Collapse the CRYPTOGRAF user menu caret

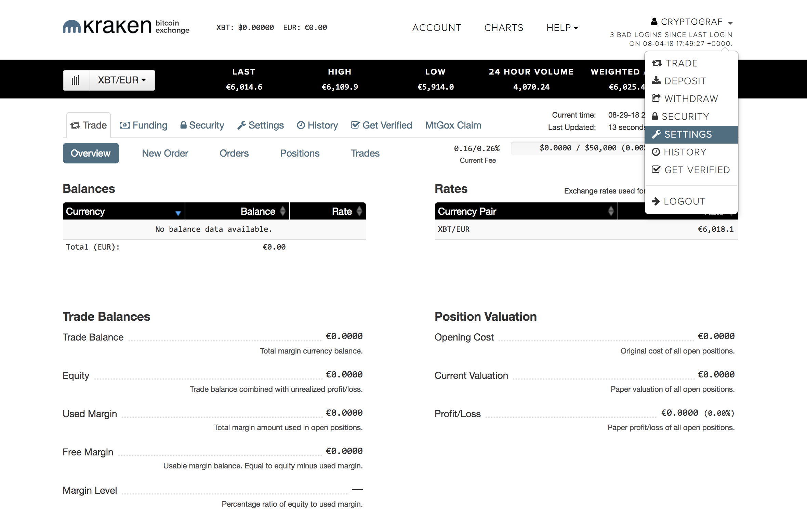(730, 23)
